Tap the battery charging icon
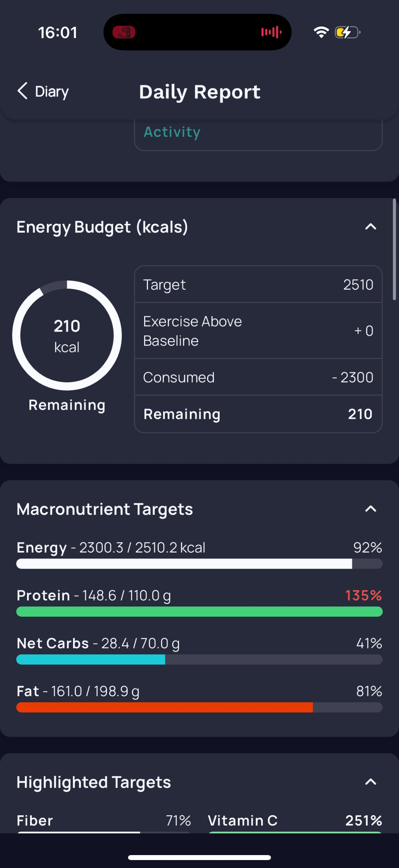Image resolution: width=399 pixels, height=868 pixels. click(347, 32)
